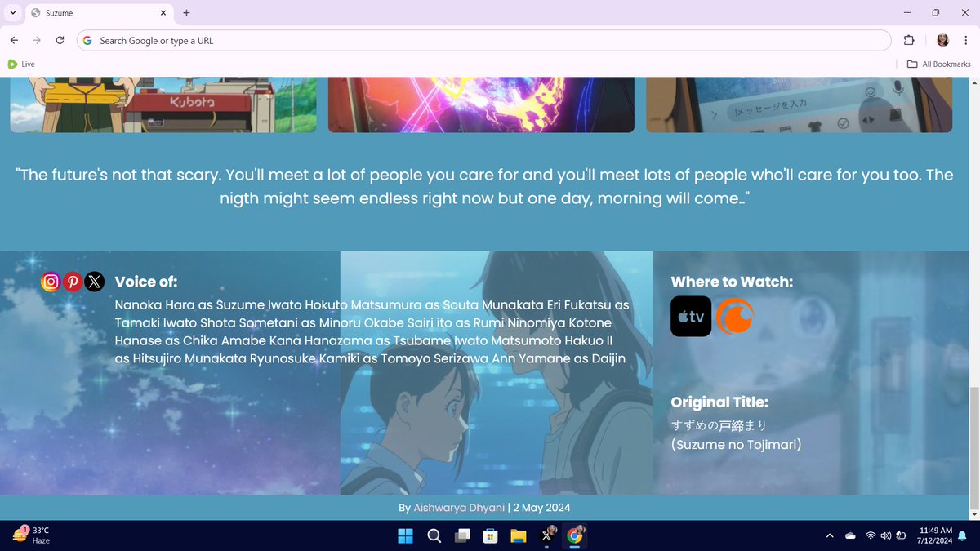Click the "2 May 2024" date text

[x=541, y=508]
